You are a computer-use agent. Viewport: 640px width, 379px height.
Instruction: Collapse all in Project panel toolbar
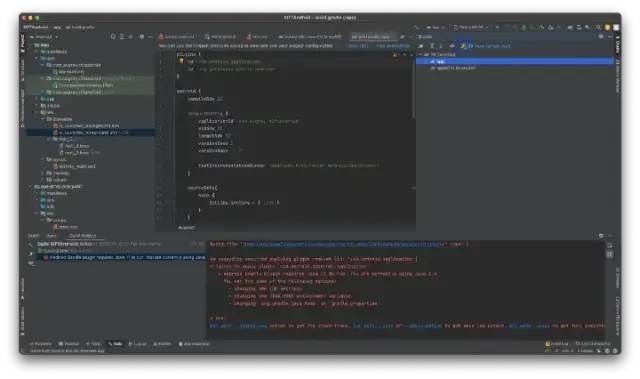tap(131, 36)
